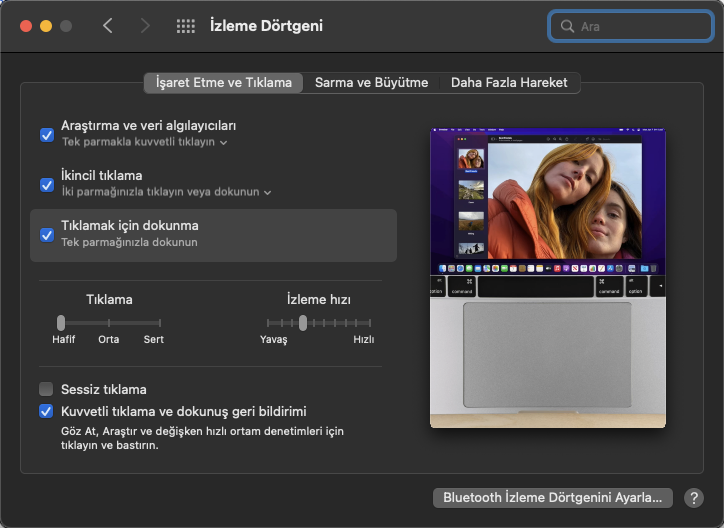Viewport: 724px width, 528px height.
Task: Uncheck Kuvvetli tıklama ve dokunuş geri bildirimi
Action: tap(46, 411)
